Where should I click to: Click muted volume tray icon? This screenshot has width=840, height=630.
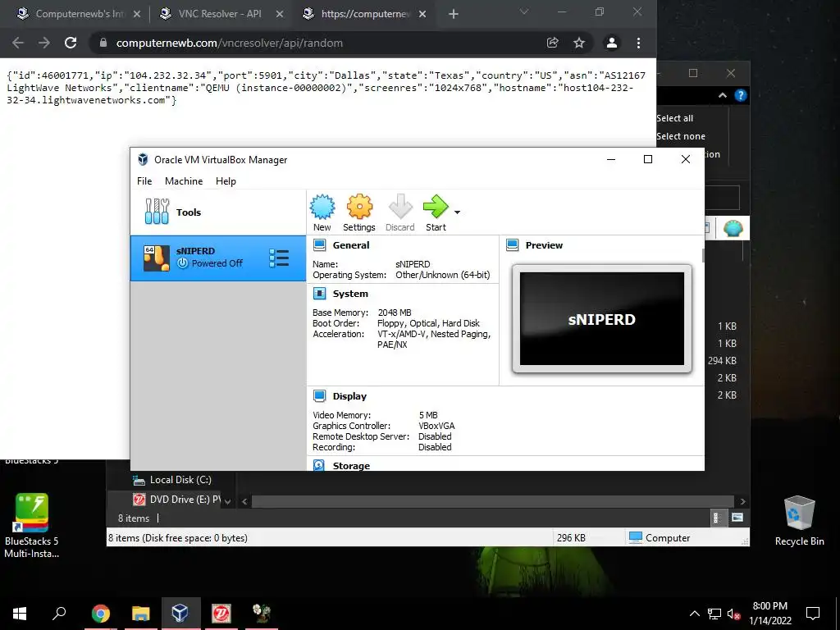tap(733, 614)
